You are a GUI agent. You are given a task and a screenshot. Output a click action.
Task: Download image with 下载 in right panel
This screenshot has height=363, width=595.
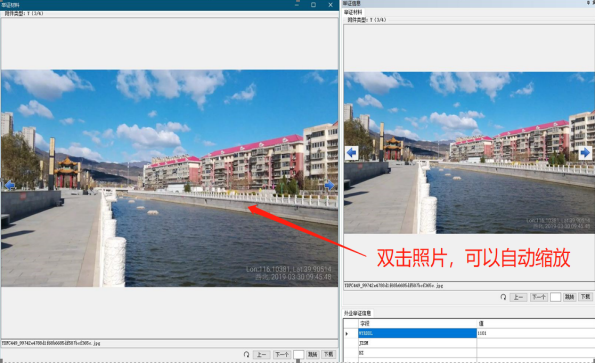tap(585, 297)
